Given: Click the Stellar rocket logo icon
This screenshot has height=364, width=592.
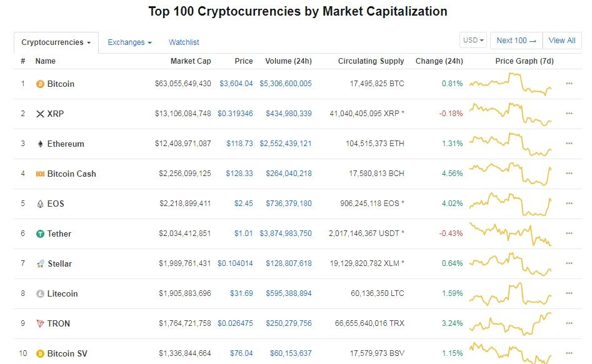Looking at the screenshot, I should pos(40,263).
